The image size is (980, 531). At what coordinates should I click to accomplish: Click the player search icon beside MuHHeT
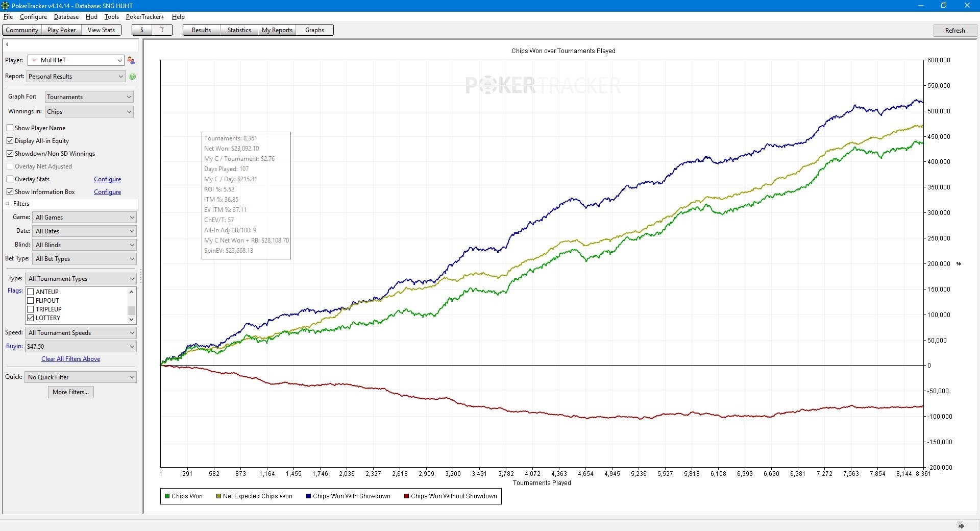(131, 60)
